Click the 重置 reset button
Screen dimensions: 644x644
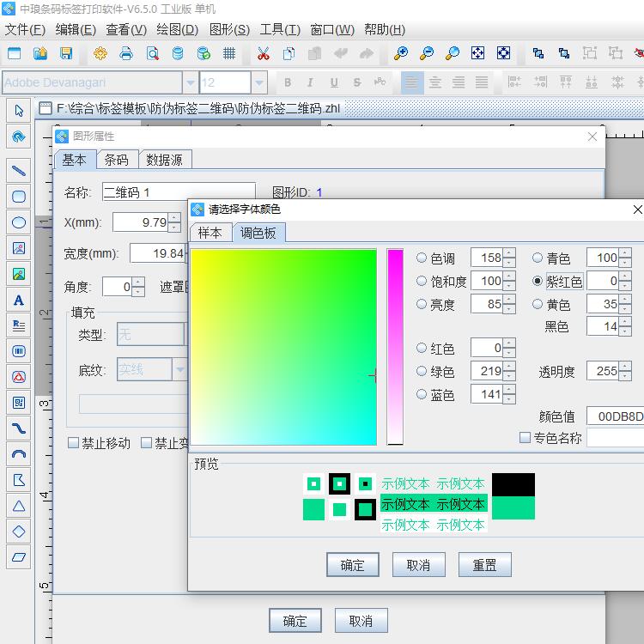(x=484, y=565)
